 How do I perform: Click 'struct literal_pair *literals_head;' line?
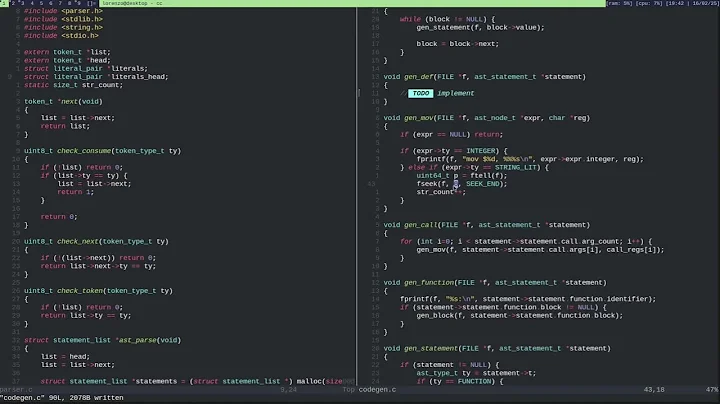[96, 77]
